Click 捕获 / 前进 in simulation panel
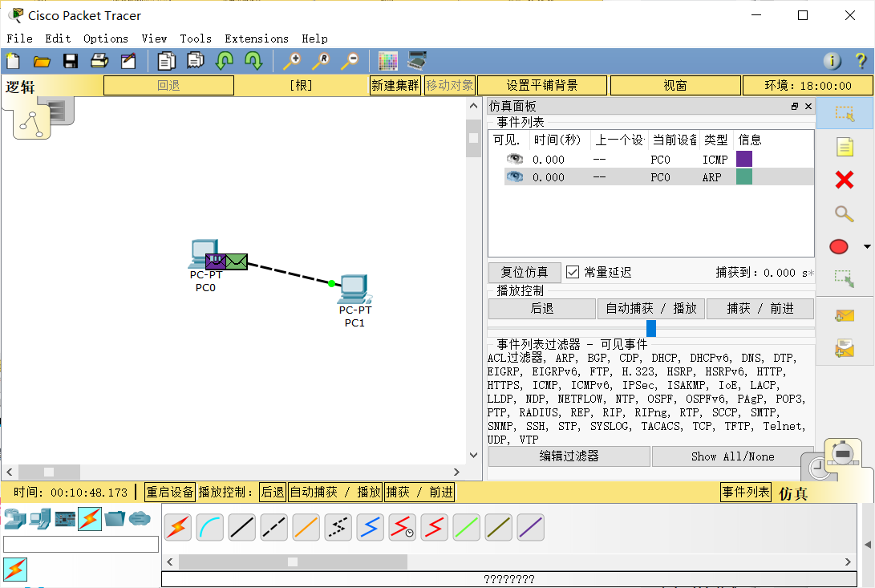The width and height of the screenshot is (875, 588). (x=760, y=308)
